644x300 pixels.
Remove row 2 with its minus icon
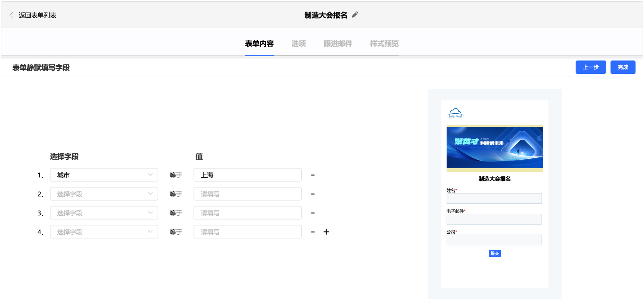coord(313,194)
